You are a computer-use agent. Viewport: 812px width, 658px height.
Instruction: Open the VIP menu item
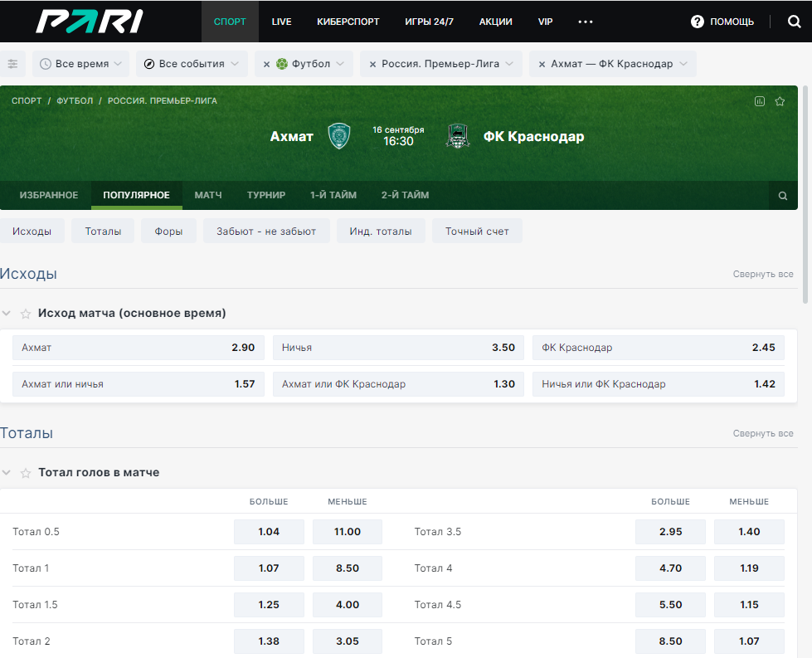(x=545, y=22)
